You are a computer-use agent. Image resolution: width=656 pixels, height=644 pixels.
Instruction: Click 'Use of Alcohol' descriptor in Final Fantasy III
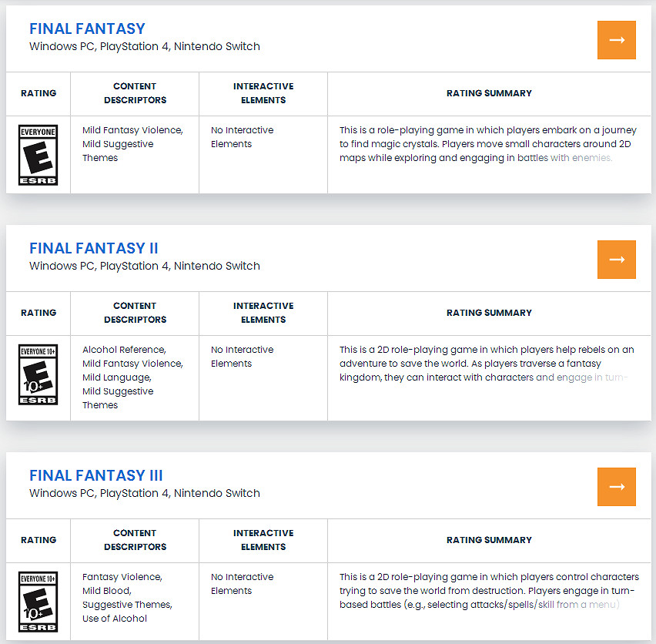coord(115,619)
